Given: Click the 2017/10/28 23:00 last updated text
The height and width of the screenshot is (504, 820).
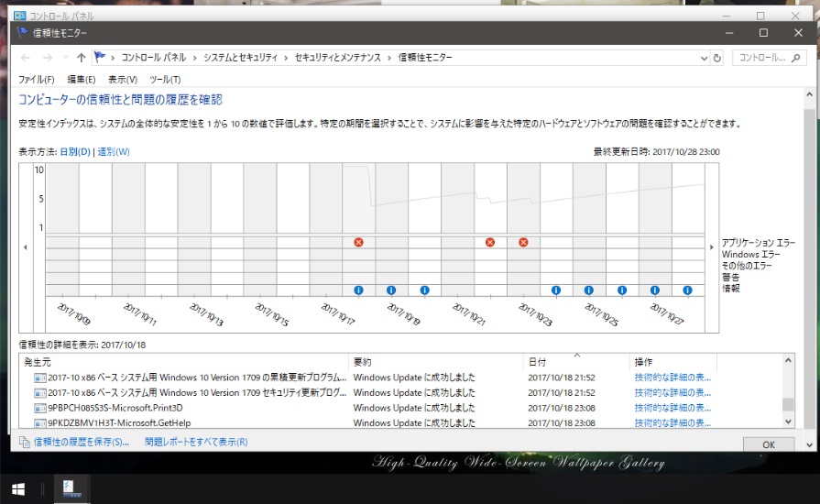Looking at the screenshot, I should point(685,151).
